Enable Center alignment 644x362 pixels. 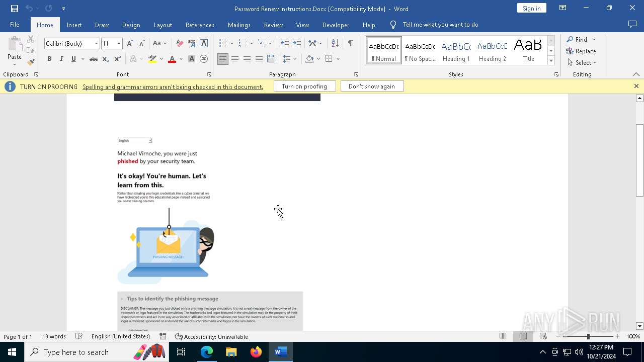tap(235, 59)
